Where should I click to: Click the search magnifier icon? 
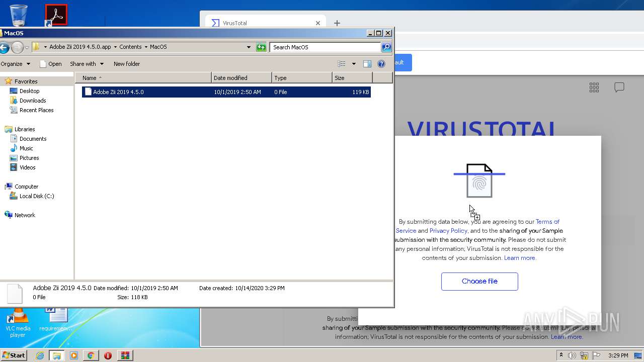tap(386, 47)
